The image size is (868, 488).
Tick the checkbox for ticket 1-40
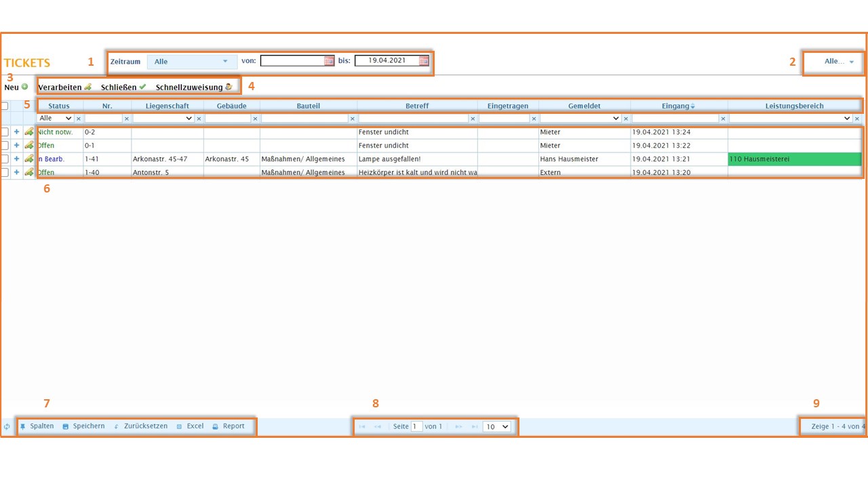coord(5,172)
